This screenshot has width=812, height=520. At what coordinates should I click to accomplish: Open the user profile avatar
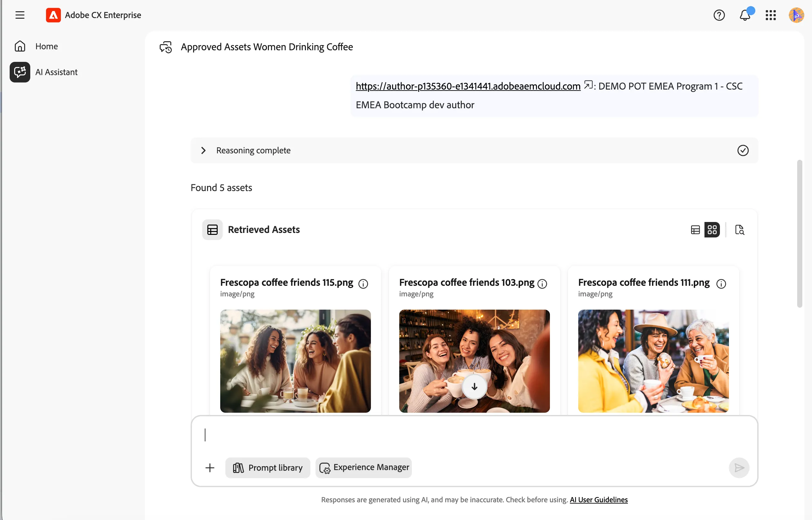tap(796, 15)
